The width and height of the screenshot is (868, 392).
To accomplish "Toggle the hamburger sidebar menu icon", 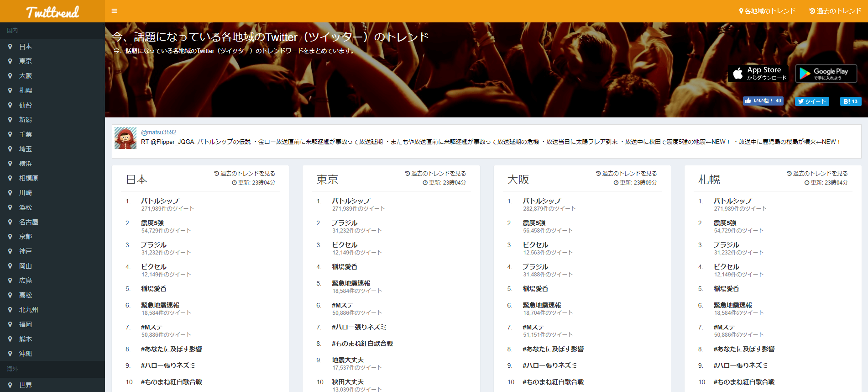I will (115, 11).
